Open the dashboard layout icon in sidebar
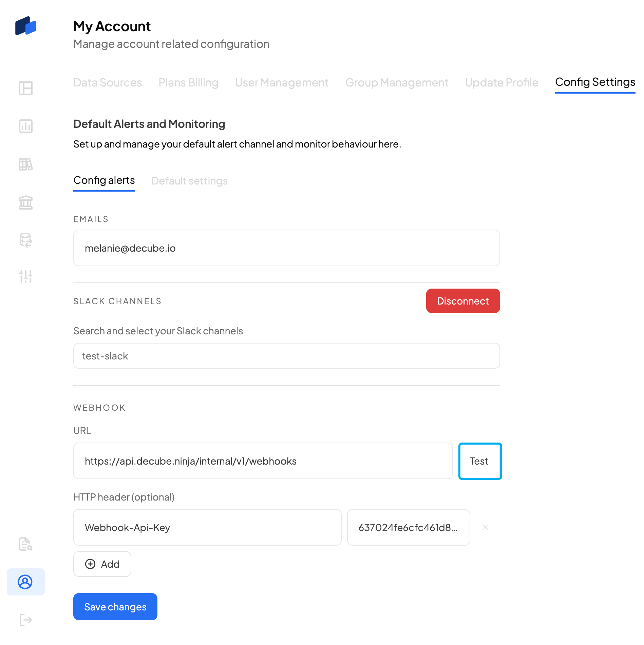This screenshot has width=644, height=645. (x=26, y=88)
